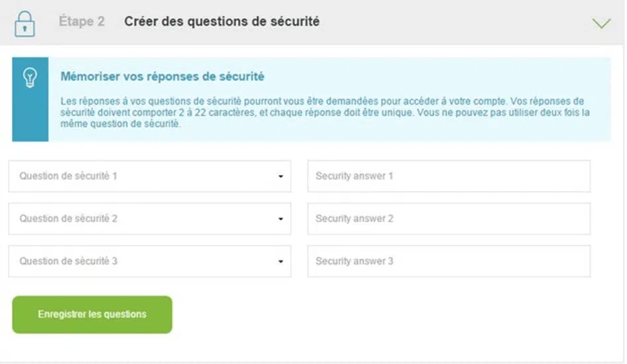
Task: Collapse the section with the green chevron
Action: (x=601, y=23)
